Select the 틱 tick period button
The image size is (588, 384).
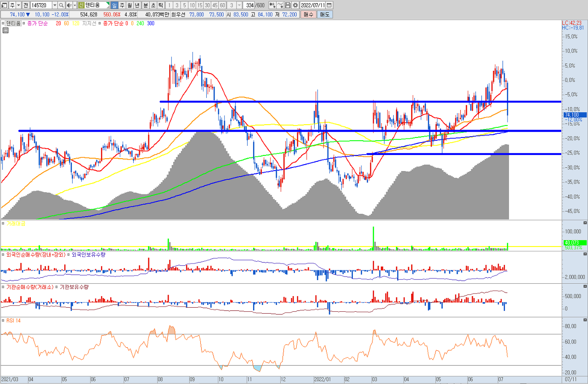pyautogui.click(x=160, y=5)
